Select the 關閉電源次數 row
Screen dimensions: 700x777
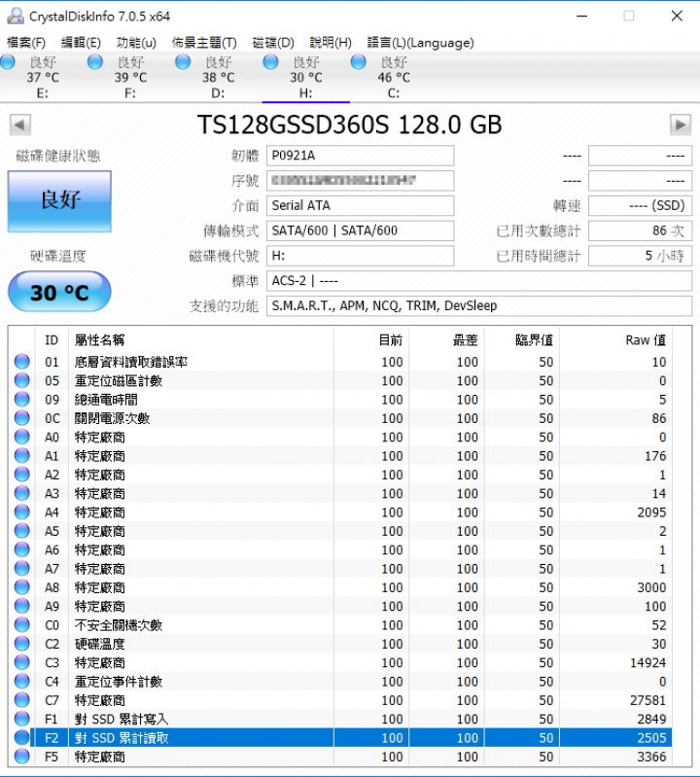click(x=340, y=418)
